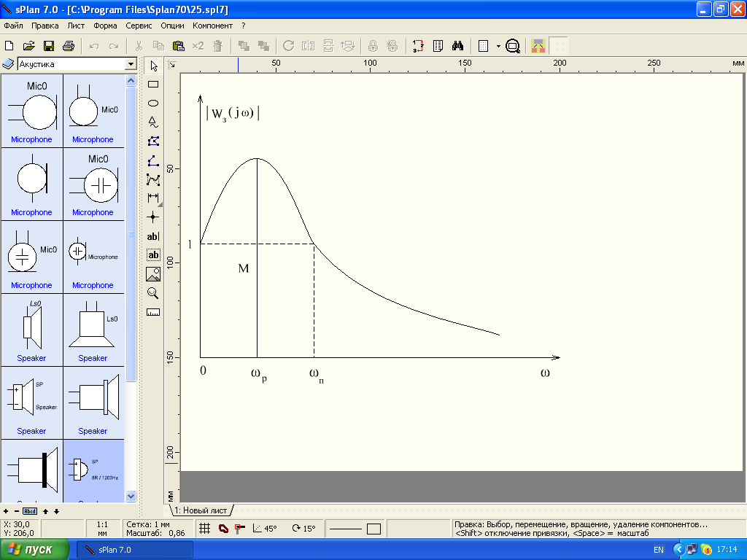The image size is (747, 560).
Task: Toggle snap to connection icon
Action: pyautogui.click(x=240, y=529)
